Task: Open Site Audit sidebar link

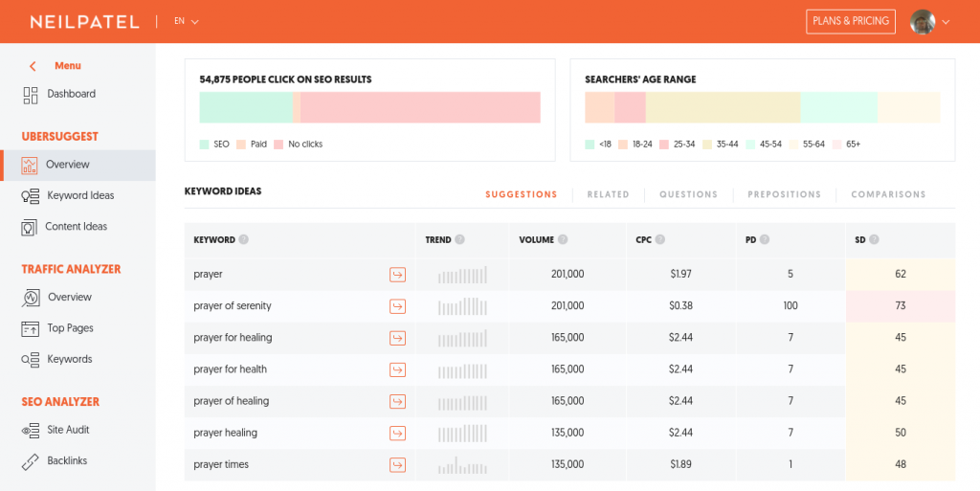Action: 68,430
